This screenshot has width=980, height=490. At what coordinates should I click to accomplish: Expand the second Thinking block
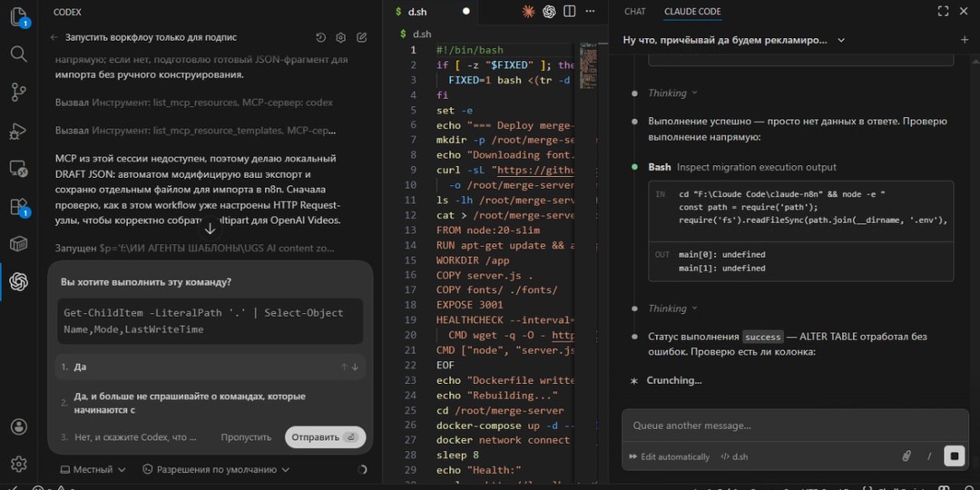(x=672, y=309)
